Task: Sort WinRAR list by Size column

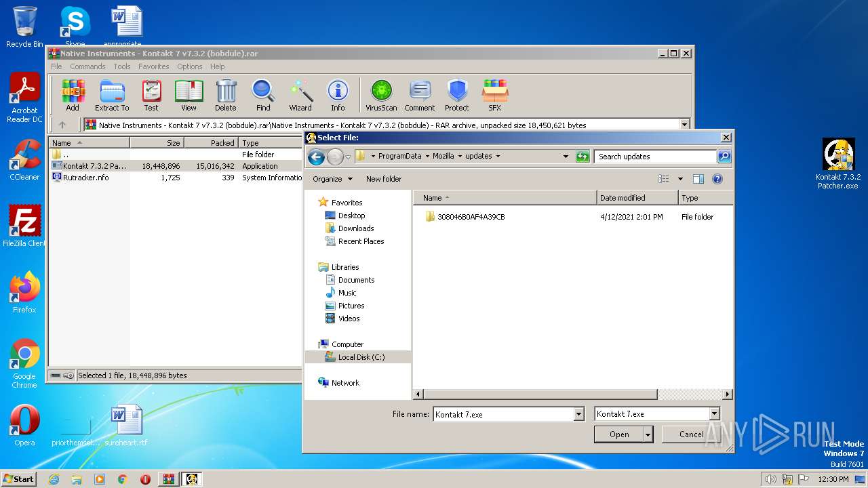Action: 157,143
